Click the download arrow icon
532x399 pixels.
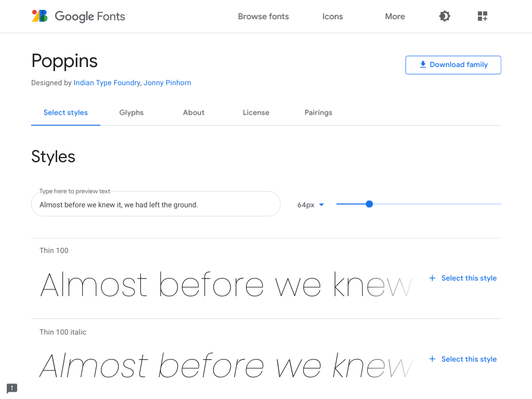tap(423, 64)
